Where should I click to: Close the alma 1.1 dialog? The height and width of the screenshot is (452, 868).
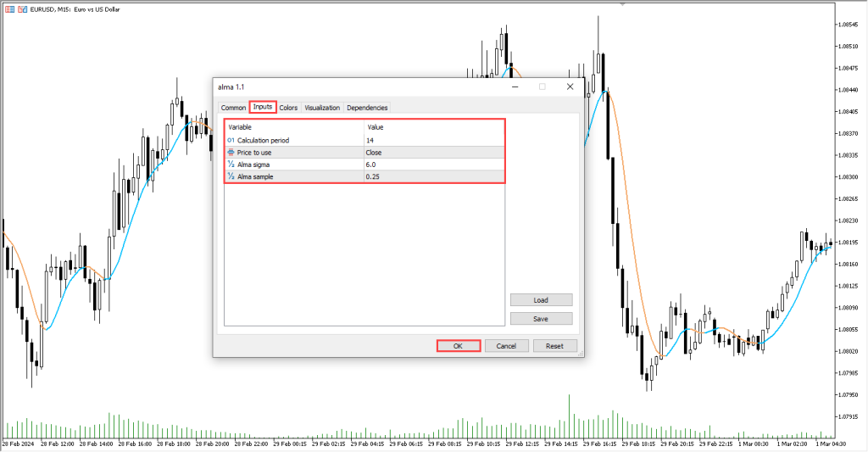[x=570, y=86]
